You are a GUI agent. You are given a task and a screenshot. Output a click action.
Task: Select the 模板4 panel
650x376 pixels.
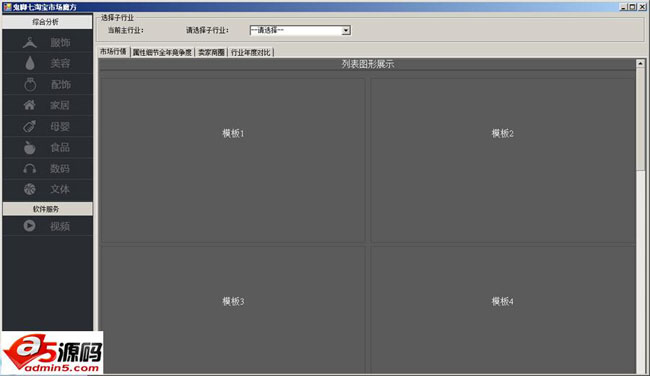click(502, 310)
